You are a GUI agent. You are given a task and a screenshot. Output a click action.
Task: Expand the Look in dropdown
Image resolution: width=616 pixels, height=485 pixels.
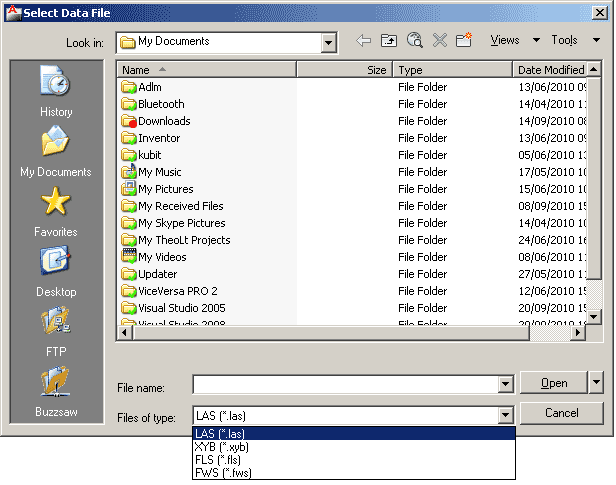(x=328, y=42)
